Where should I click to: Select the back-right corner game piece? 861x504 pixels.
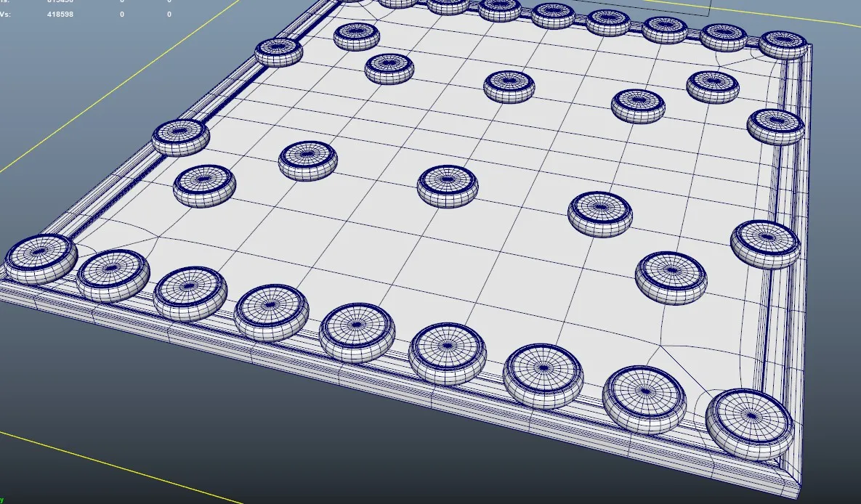783,44
